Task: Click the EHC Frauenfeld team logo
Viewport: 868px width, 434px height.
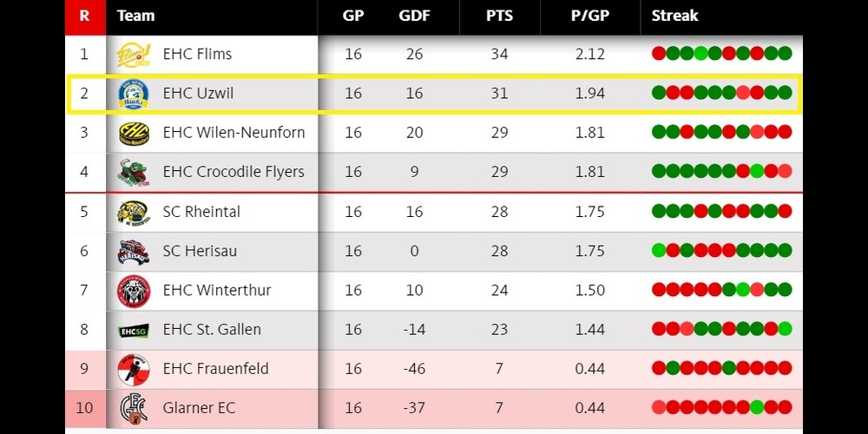Action: point(134,369)
